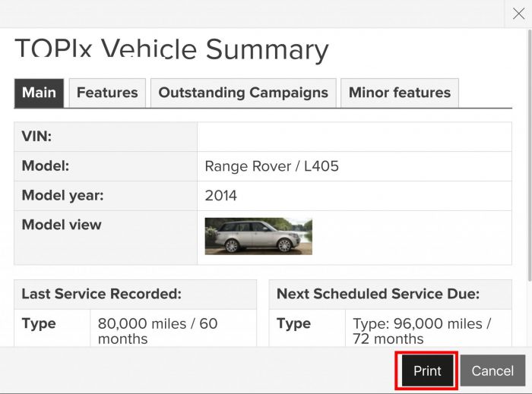Viewport: 532px width, 394px height.
Task: Click the Range Rover model view thumbnail
Action: click(258, 236)
